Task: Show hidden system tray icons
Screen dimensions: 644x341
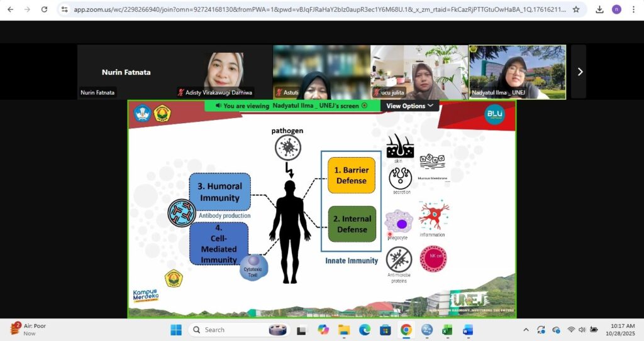Action: click(x=526, y=330)
